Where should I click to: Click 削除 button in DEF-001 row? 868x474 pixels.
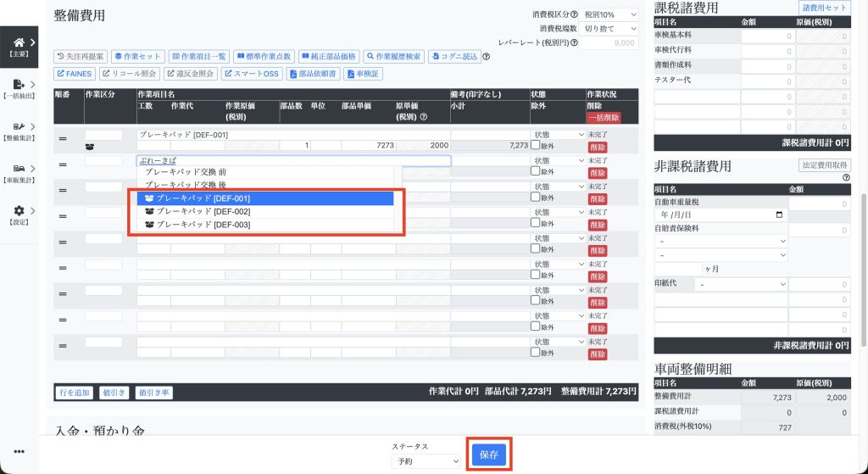[x=598, y=148]
